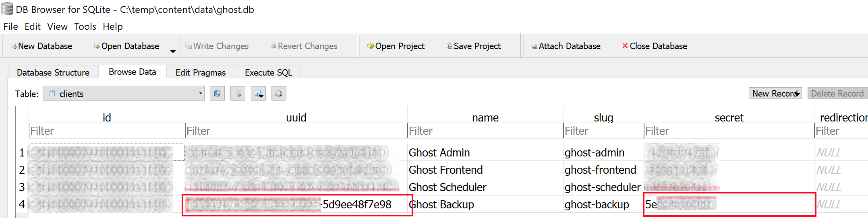Expand the Open Database dropdown arrow

(173, 51)
